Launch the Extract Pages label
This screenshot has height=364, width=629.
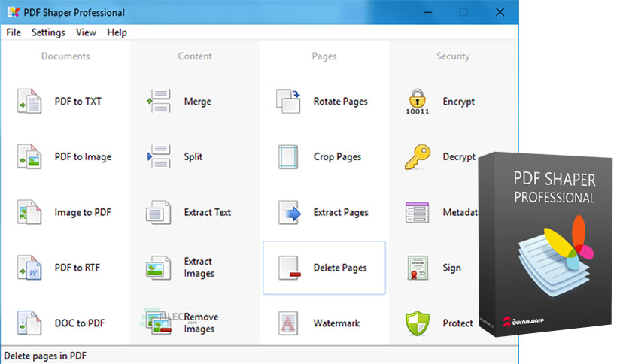click(x=341, y=213)
